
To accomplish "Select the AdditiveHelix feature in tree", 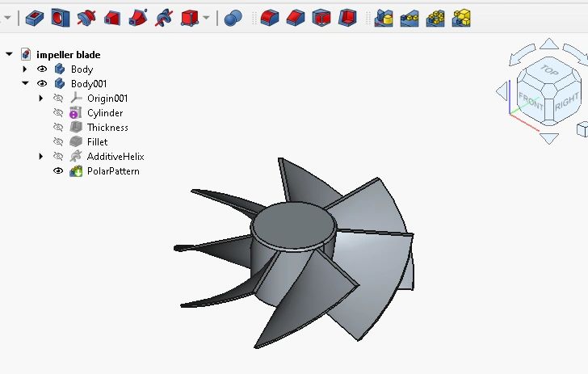I will click(115, 157).
